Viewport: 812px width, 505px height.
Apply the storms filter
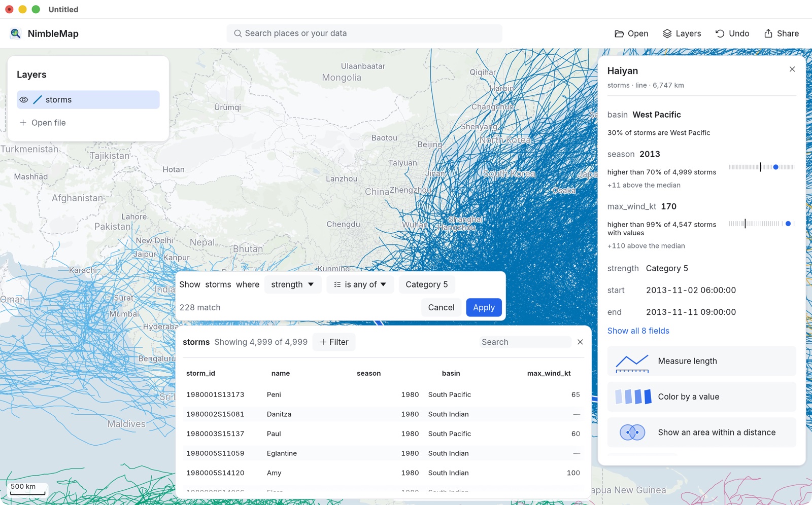pos(484,307)
